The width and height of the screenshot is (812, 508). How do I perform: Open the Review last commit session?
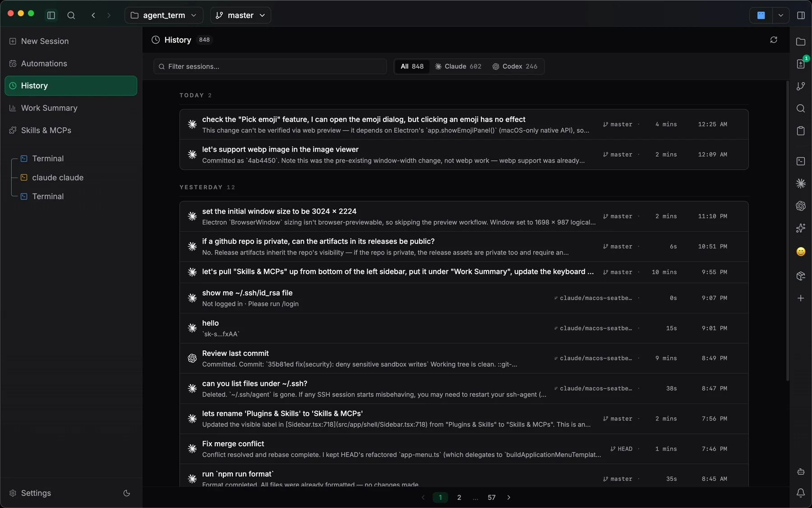pos(464,359)
